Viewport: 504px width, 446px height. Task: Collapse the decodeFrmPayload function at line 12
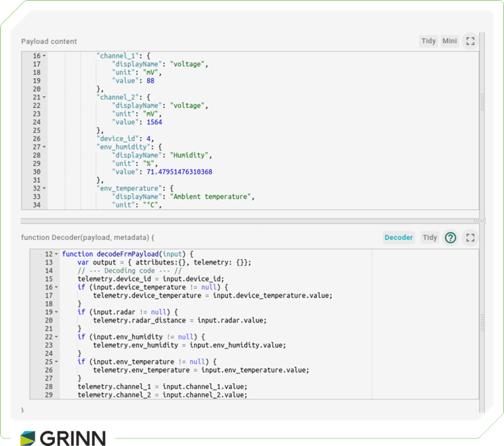(x=56, y=254)
